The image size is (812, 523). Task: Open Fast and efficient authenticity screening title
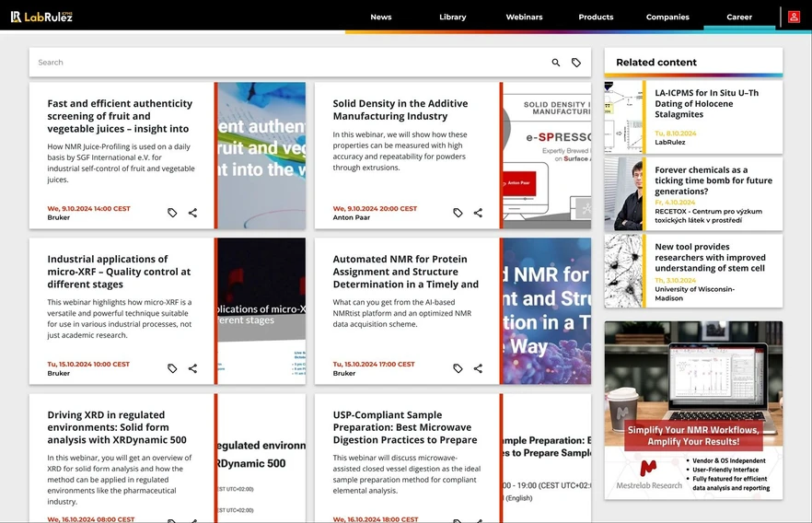click(120, 116)
